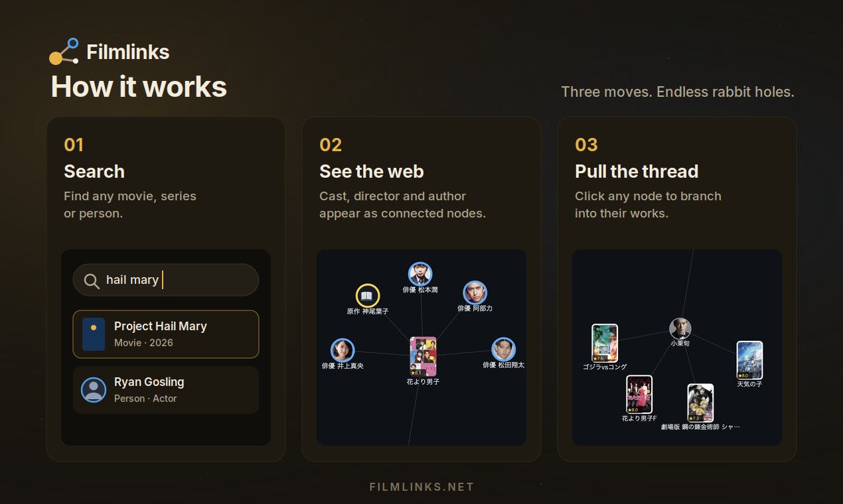Click the 花より男子 label under center poster
This screenshot has height=504, width=843.
click(423, 382)
